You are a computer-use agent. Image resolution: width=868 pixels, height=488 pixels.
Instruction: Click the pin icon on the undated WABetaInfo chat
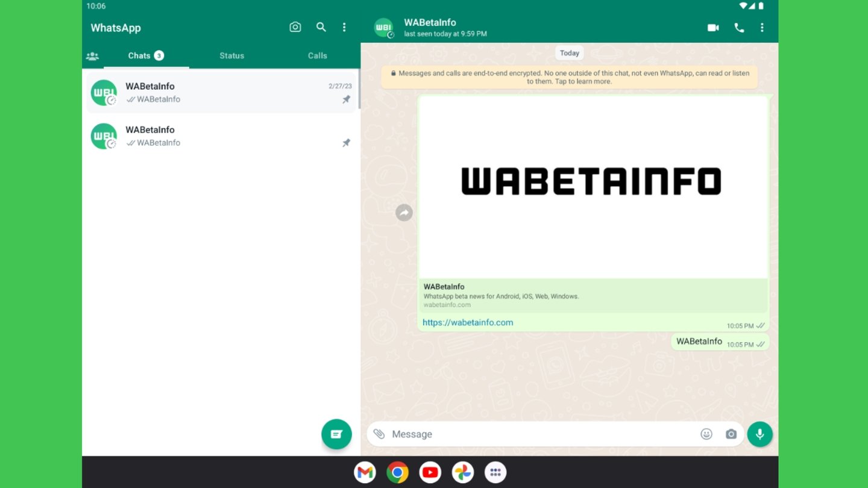pyautogui.click(x=346, y=143)
